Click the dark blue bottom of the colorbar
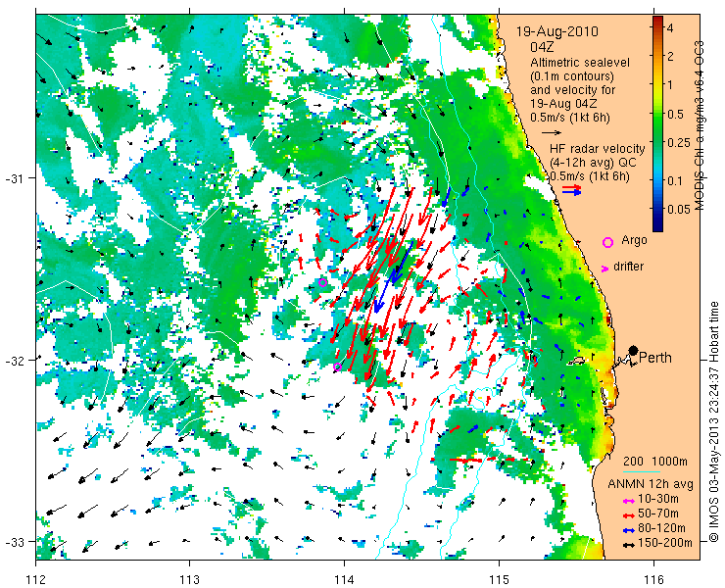 coord(657,225)
